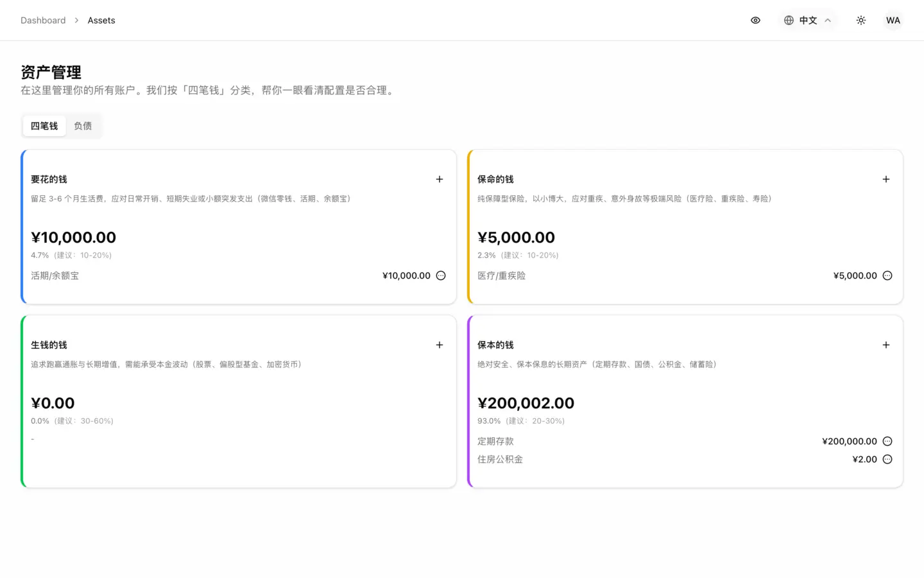
Task: Click the 定期存款 account name
Action: tap(495, 441)
